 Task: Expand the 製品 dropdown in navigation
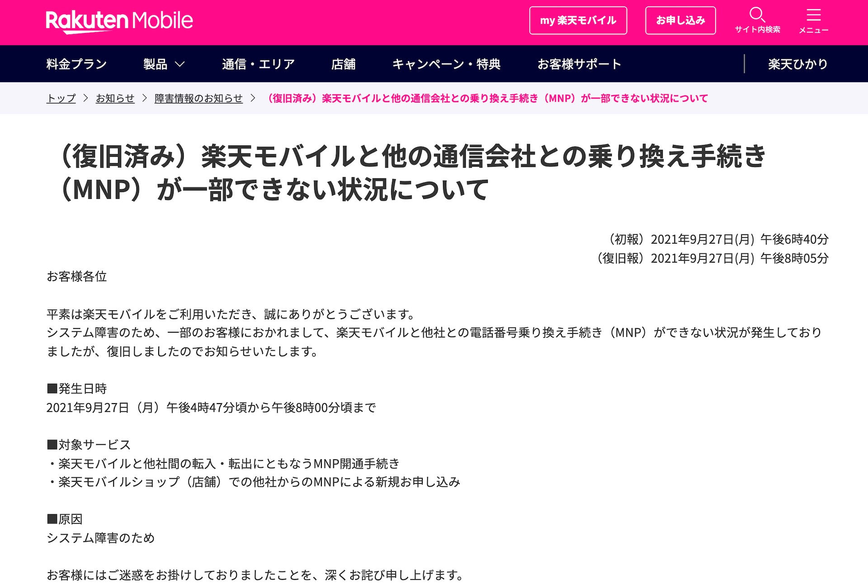pos(162,64)
